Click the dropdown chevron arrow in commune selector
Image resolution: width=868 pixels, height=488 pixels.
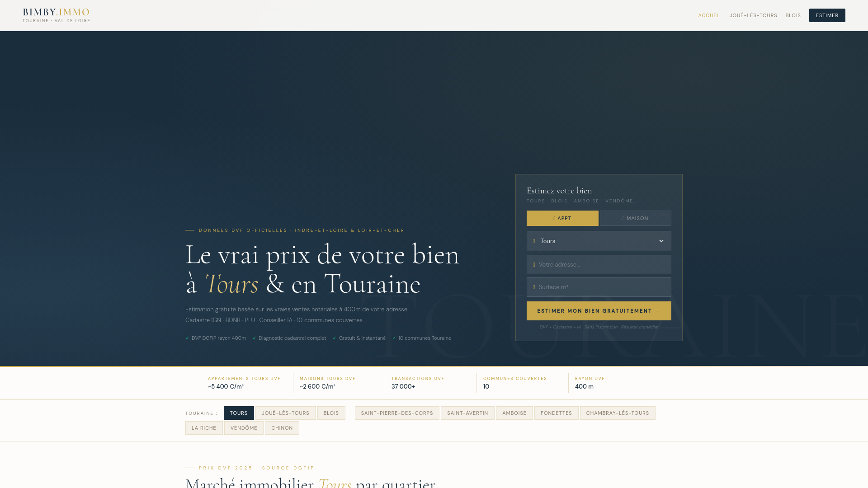[661, 241]
